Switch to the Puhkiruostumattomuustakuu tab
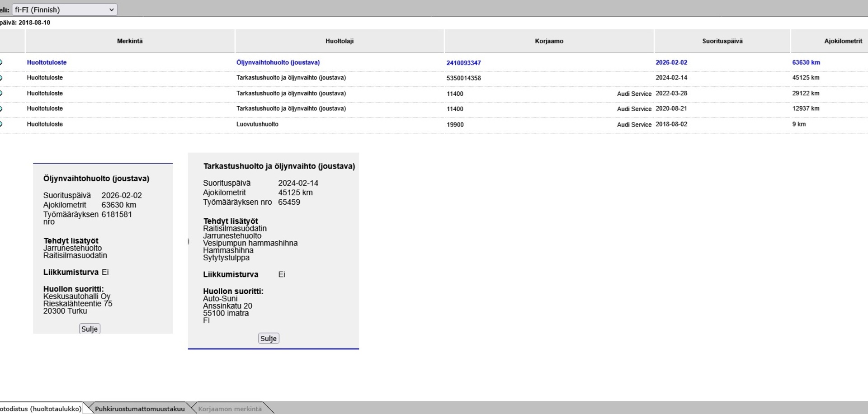868x414 pixels. (139, 409)
